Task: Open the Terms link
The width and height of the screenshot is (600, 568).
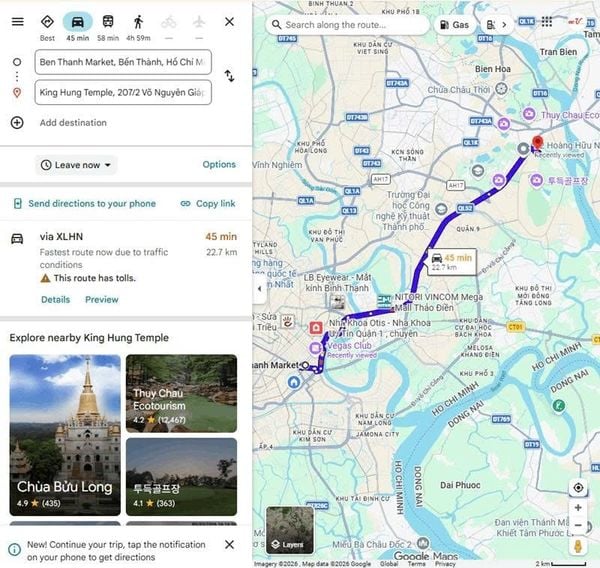Action: [416, 564]
